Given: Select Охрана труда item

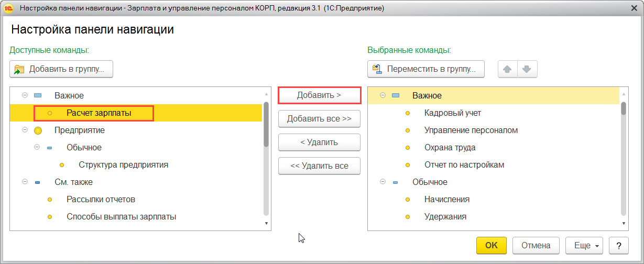Looking at the screenshot, I should click(450, 148).
